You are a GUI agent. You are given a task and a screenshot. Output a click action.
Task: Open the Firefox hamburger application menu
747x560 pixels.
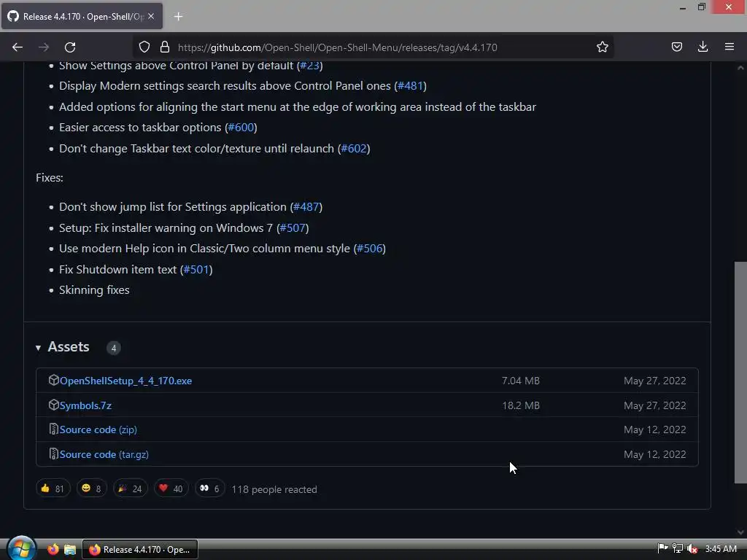pos(729,47)
